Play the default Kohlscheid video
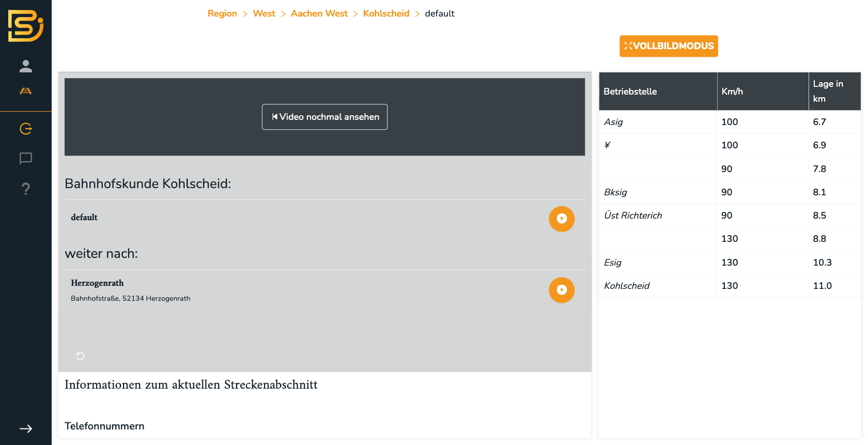The width and height of the screenshot is (868, 445). [x=561, y=219]
